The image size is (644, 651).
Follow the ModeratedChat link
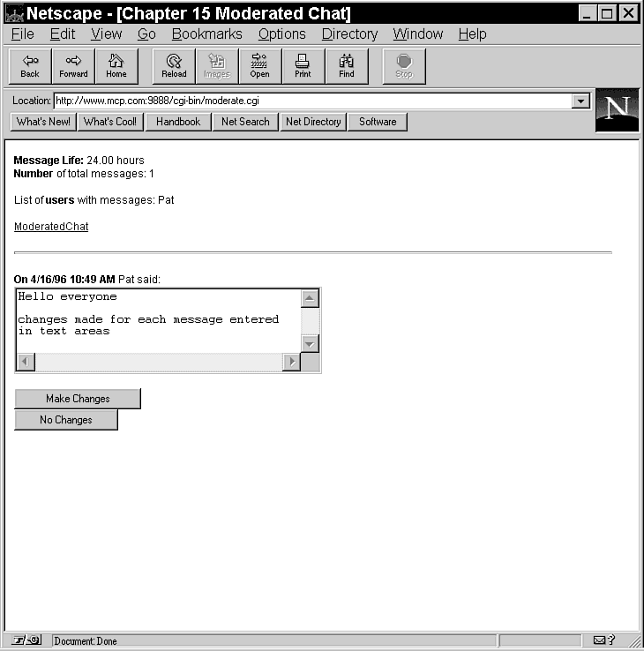pos(51,227)
